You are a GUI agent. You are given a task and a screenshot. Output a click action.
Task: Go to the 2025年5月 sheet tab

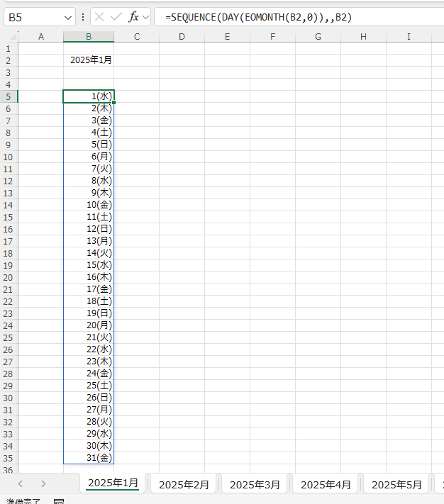pyautogui.click(x=396, y=485)
